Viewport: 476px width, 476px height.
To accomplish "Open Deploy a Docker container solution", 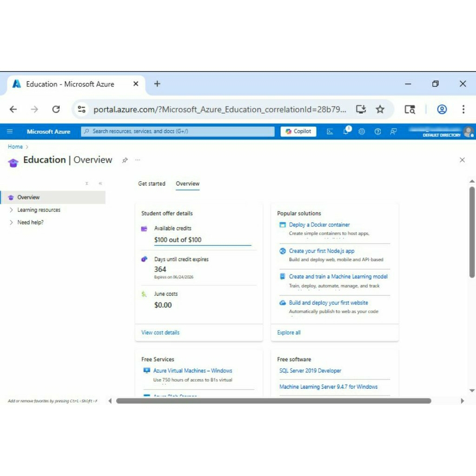I will (x=319, y=225).
